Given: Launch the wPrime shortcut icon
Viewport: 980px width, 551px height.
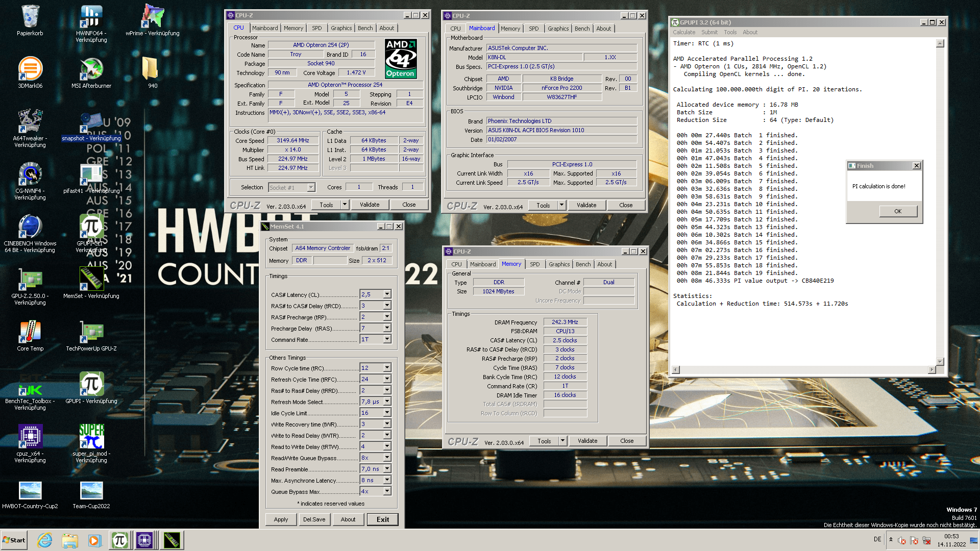Looking at the screenshot, I should 153,20.
